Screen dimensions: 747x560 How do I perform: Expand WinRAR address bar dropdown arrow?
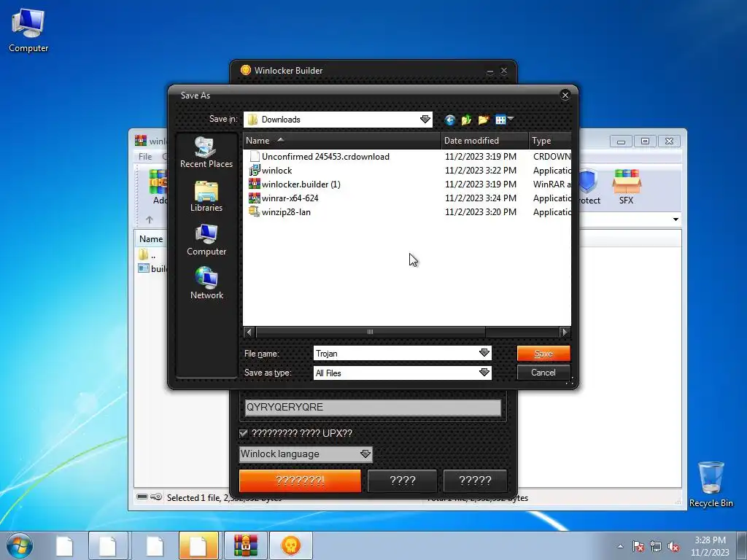pyautogui.click(x=676, y=219)
